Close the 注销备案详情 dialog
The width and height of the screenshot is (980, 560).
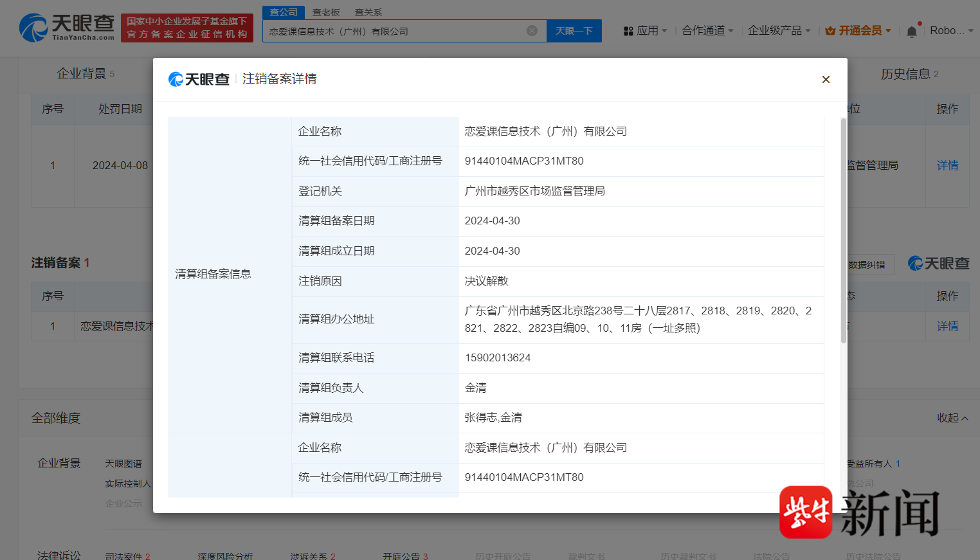(826, 80)
